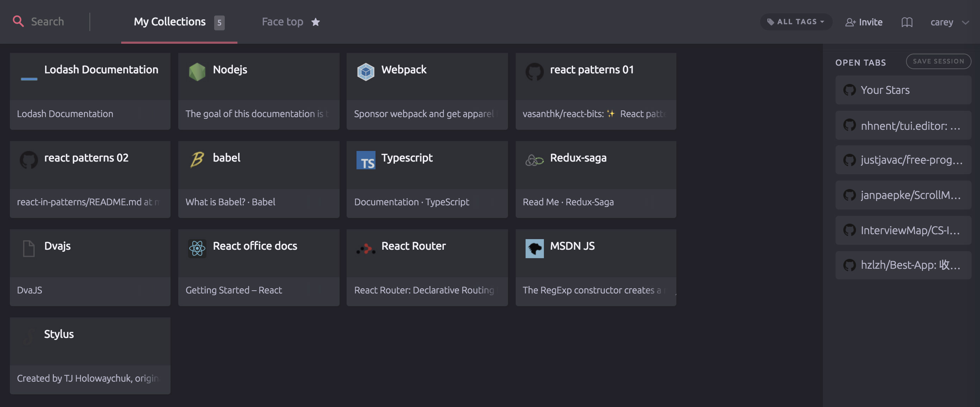Open the bookmark book icon in header
Viewport: 980px width, 407px height.
pyautogui.click(x=907, y=22)
